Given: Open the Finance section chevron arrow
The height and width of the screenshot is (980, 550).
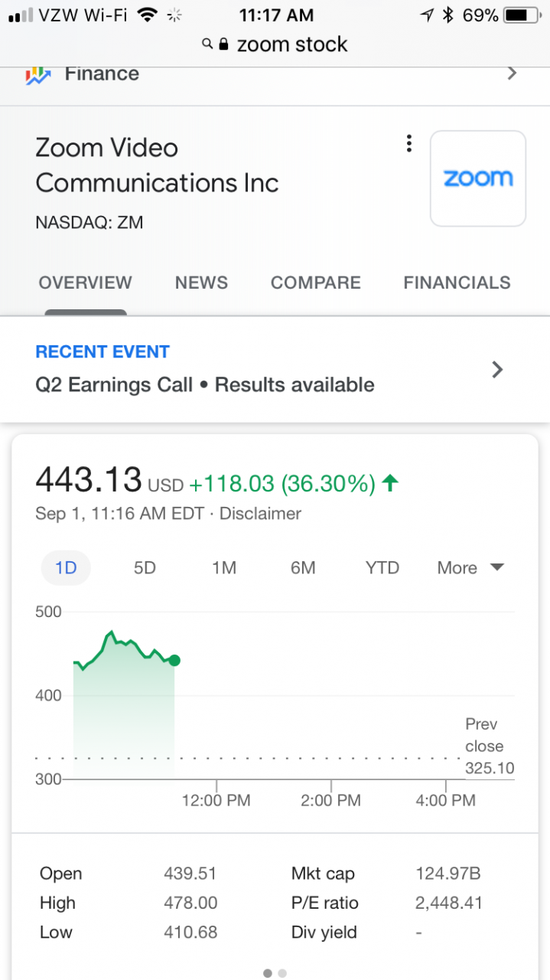Looking at the screenshot, I should click(513, 73).
